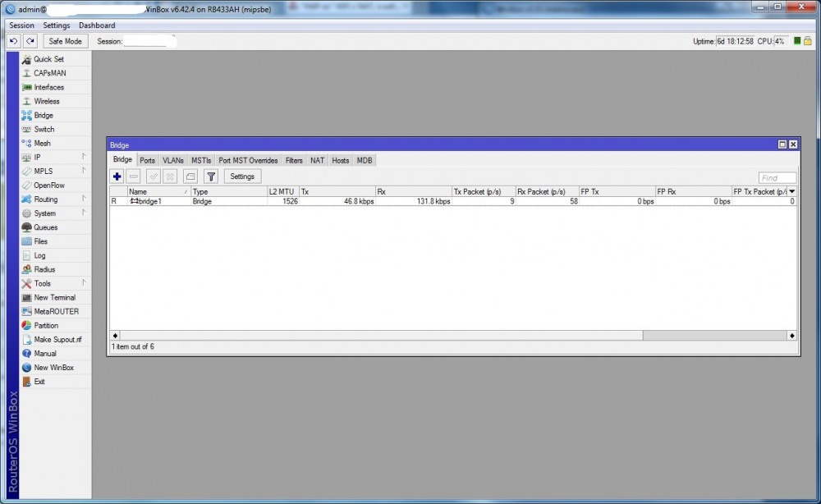
Task: Click the blue plus Add button
Action: [117, 176]
